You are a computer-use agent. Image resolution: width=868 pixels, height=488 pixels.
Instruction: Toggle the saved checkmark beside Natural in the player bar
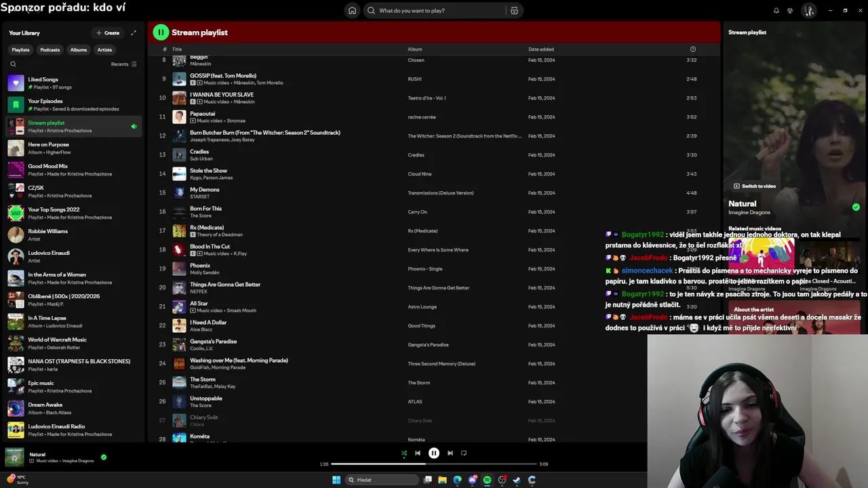click(x=103, y=457)
